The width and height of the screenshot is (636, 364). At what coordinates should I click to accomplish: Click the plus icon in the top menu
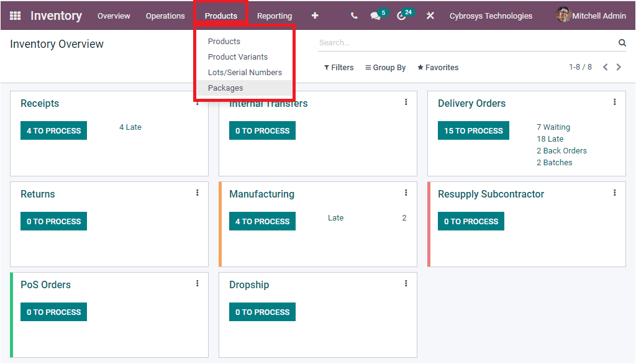coord(315,16)
